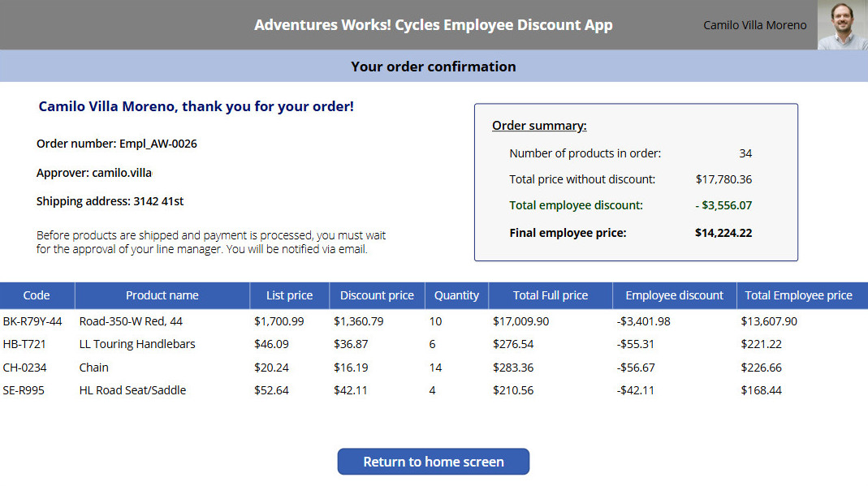The image size is (868, 486).
Task: Click the Adventures Works! Cycles Employee Discount App title
Action: click(434, 25)
